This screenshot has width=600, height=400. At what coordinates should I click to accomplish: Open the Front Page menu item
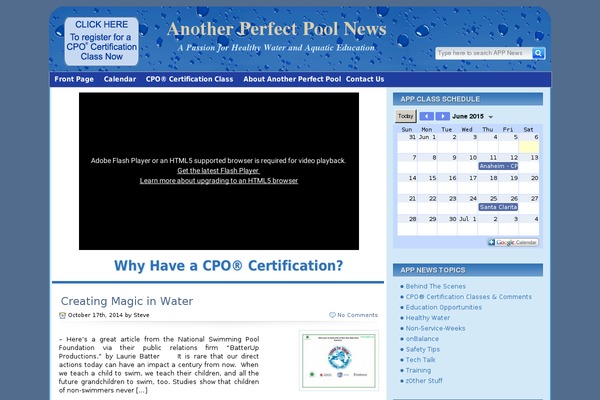click(74, 79)
